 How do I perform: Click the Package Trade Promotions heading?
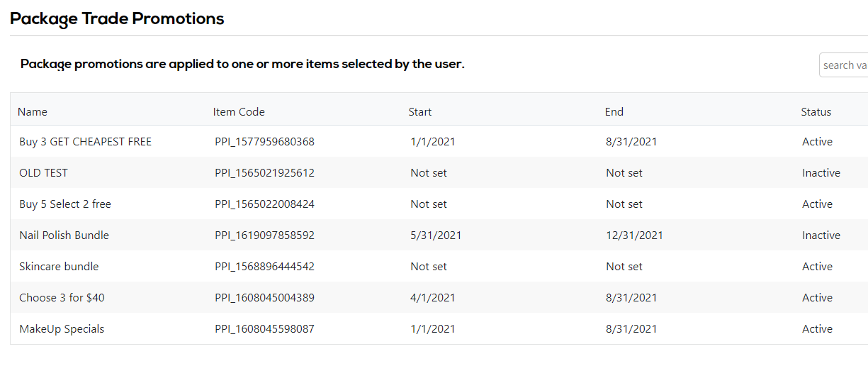tap(117, 18)
